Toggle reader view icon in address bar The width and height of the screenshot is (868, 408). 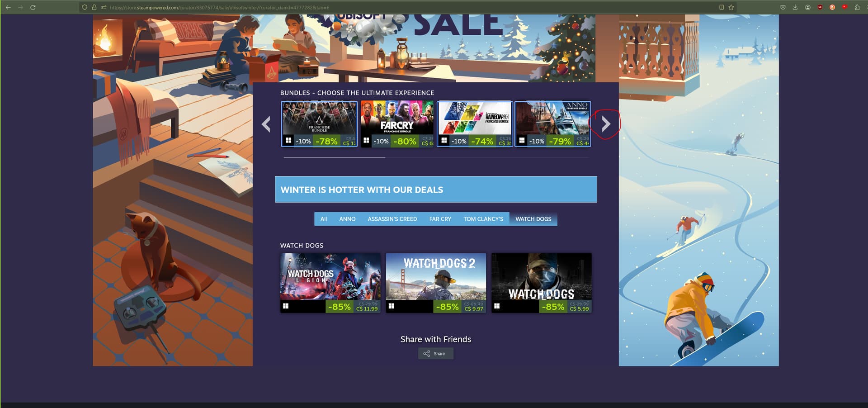[x=722, y=7]
